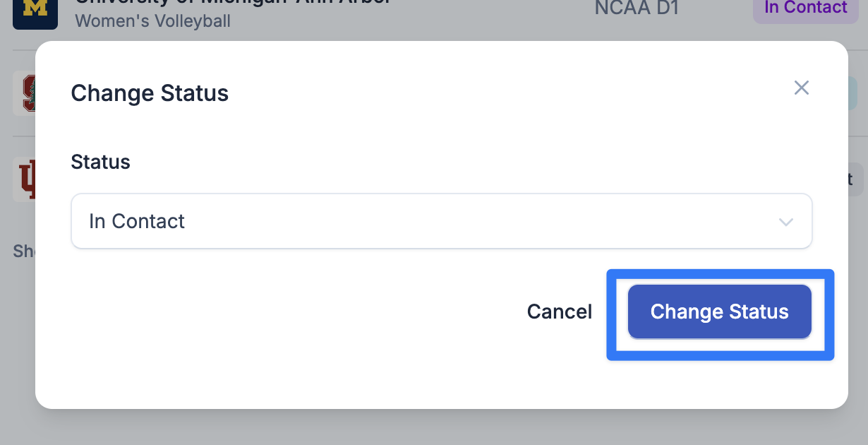Click the Women's Volleyball sport label
The width and height of the screenshot is (868, 445).
tap(153, 20)
